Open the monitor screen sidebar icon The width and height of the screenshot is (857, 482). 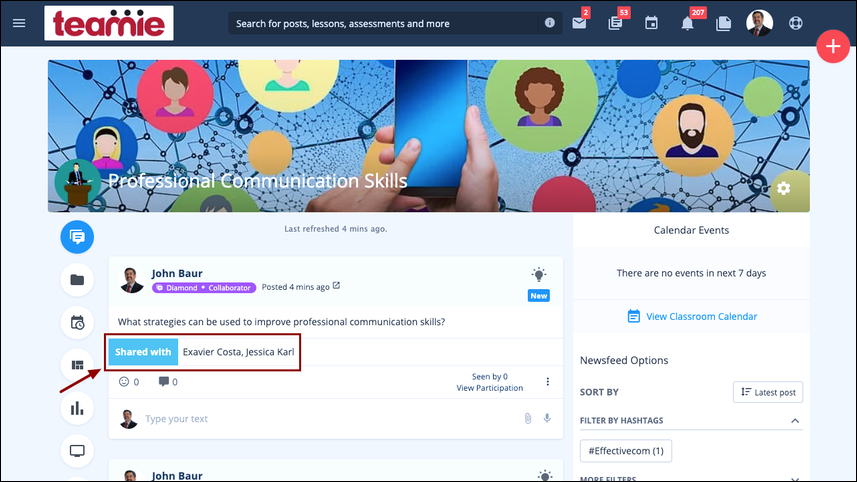tap(77, 451)
